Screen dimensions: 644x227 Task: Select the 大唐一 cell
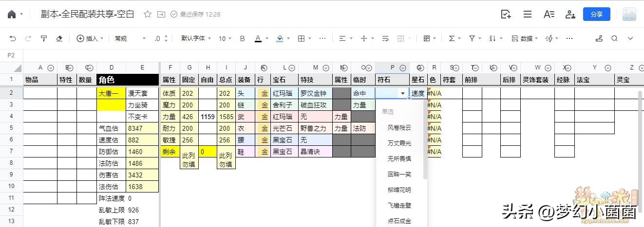click(x=111, y=93)
